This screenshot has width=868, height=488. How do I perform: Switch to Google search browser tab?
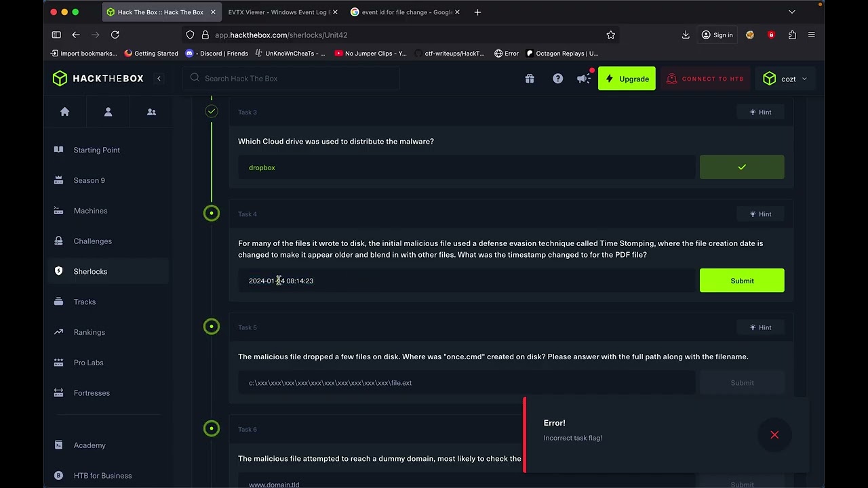coord(406,12)
